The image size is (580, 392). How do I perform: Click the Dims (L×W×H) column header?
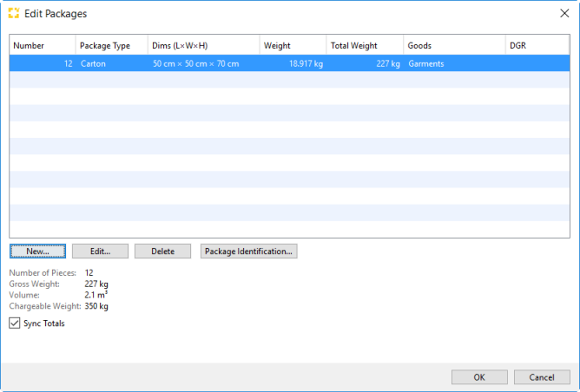[203, 46]
